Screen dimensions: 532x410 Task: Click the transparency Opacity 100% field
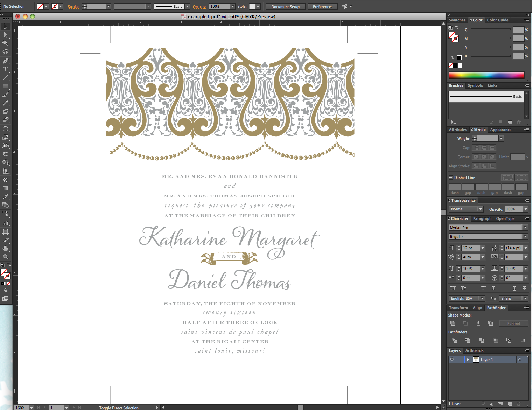click(x=513, y=209)
